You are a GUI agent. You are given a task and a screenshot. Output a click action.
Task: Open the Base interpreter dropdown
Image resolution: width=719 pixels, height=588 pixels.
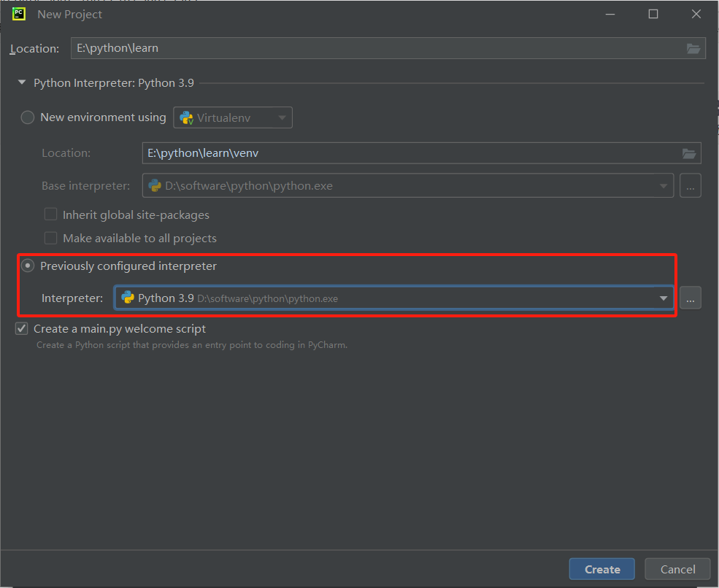[x=407, y=185]
